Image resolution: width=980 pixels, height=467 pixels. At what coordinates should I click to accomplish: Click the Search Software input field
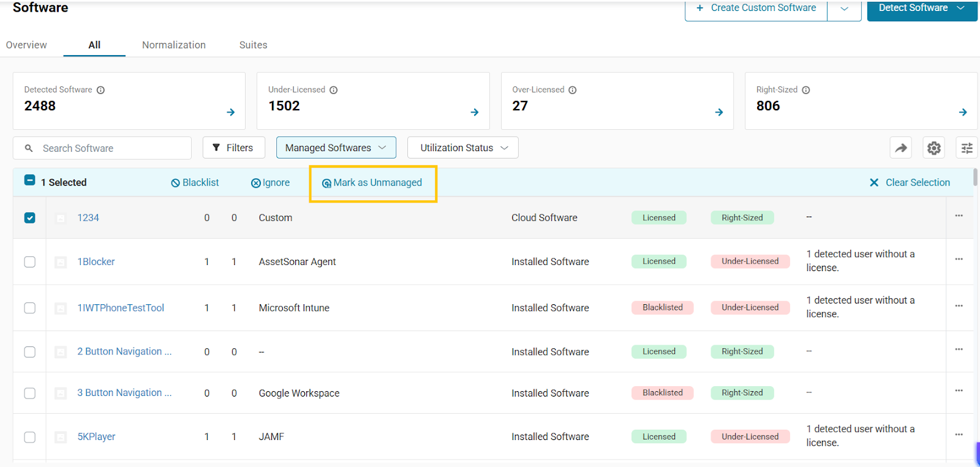click(110, 148)
